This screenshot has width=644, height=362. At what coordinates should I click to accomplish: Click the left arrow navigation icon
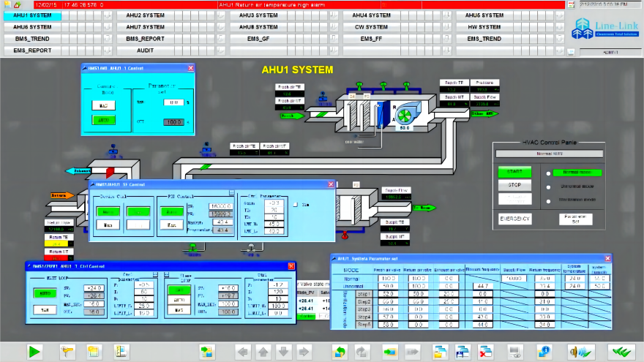pos(243,352)
